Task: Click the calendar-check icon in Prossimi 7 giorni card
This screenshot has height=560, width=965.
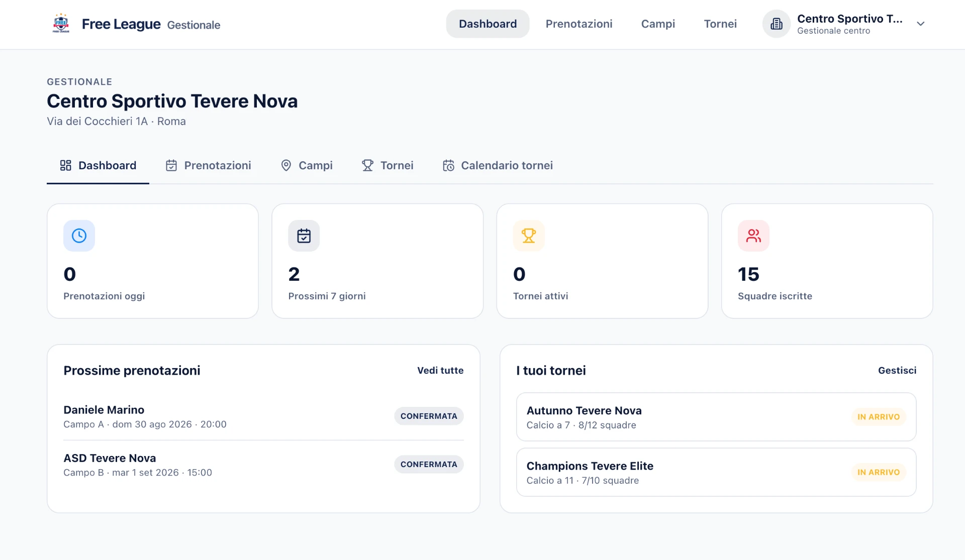Action: [x=304, y=236]
